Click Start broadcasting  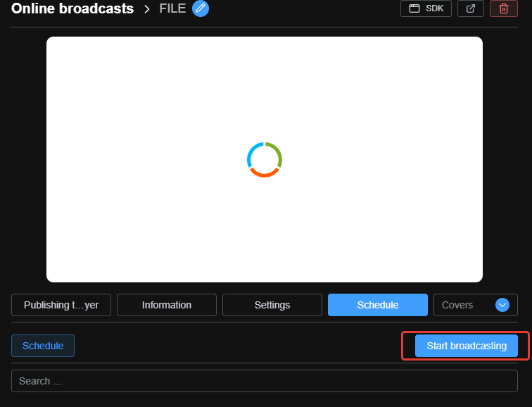466,346
